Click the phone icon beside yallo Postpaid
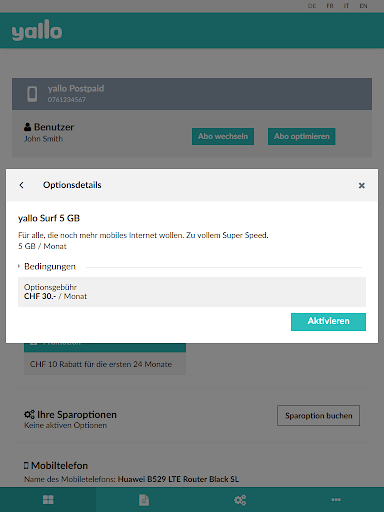Screen dimensions: 384x512 pyautogui.click(x=32, y=94)
